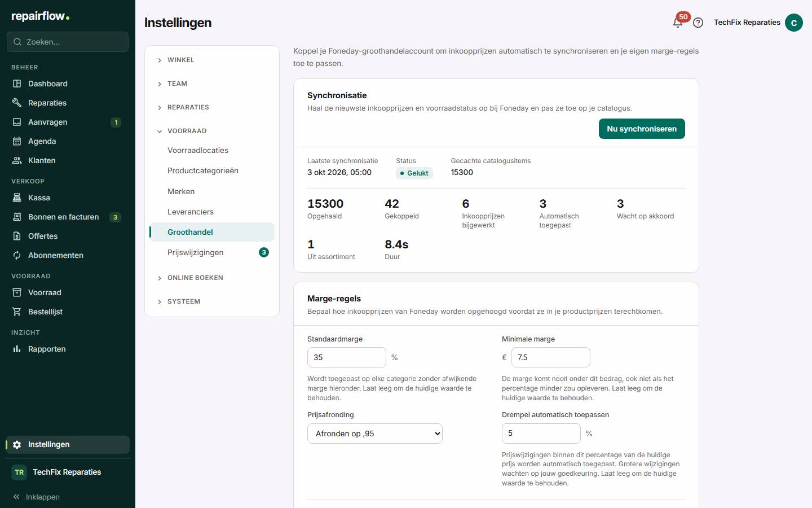This screenshot has height=508, width=812.
Task: Click the Minimale marge input field
Action: point(551,357)
